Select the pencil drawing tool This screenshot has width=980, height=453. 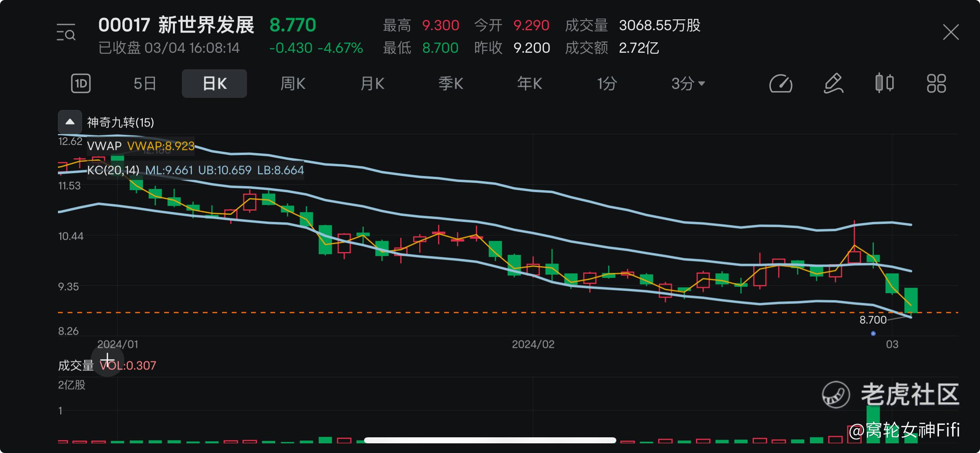tap(833, 84)
